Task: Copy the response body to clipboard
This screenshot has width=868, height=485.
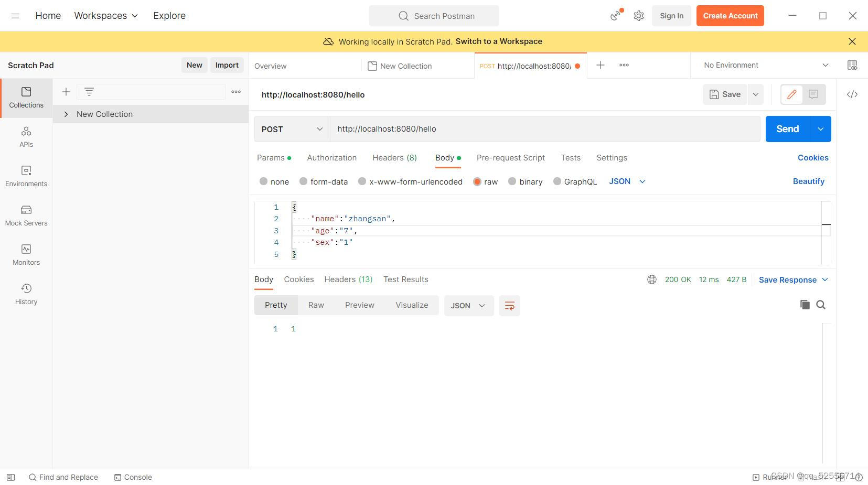Action: [805, 305]
